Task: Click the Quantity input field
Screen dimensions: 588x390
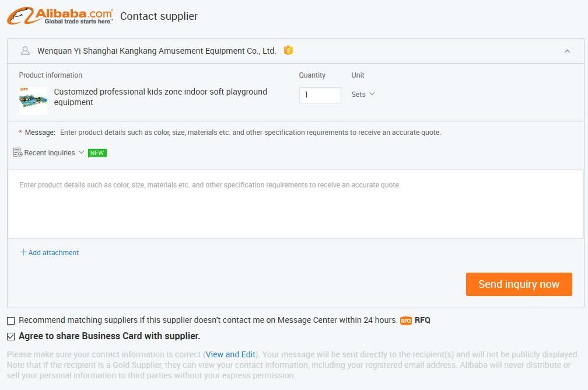Action: point(320,95)
